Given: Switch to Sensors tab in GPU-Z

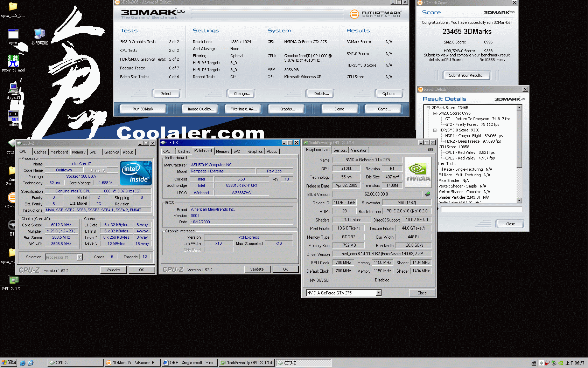Looking at the screenshot, I should pyautogui.click(x=340, y=150).
